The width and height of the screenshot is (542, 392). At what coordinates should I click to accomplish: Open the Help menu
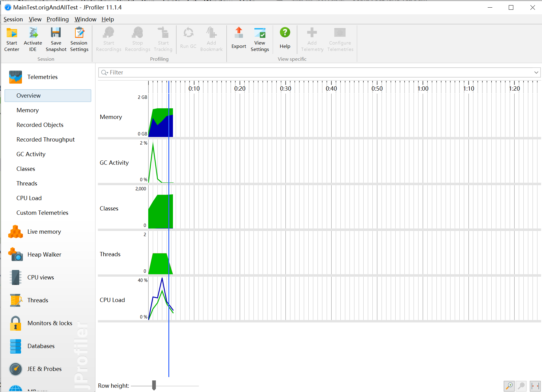[108, 19]
